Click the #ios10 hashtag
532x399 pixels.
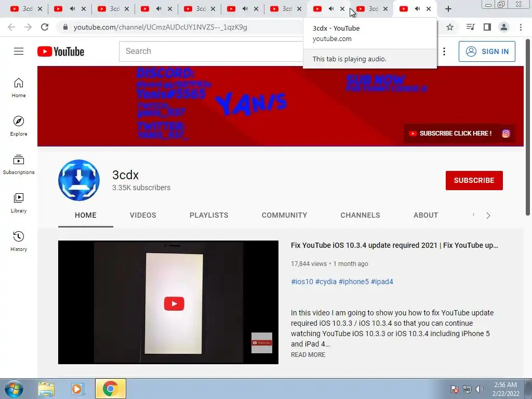pyautogui.click(x=302, y=282)
